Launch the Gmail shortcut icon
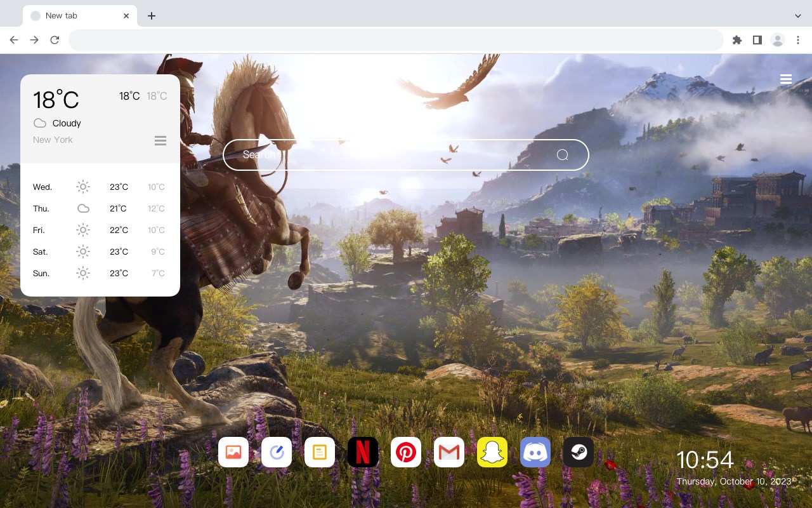Image resolution: width=812 pixels, height=508 pixels. coord(449,452)
